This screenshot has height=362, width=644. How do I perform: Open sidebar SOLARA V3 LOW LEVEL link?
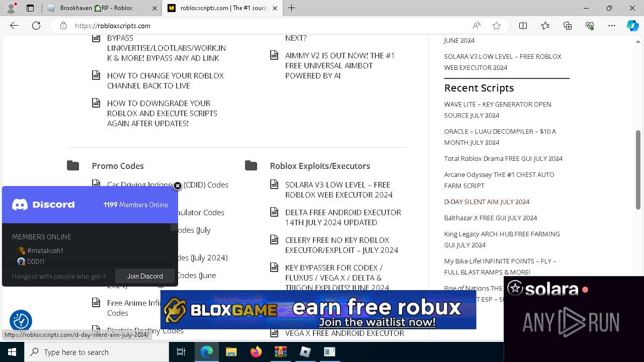pos(503,62)
